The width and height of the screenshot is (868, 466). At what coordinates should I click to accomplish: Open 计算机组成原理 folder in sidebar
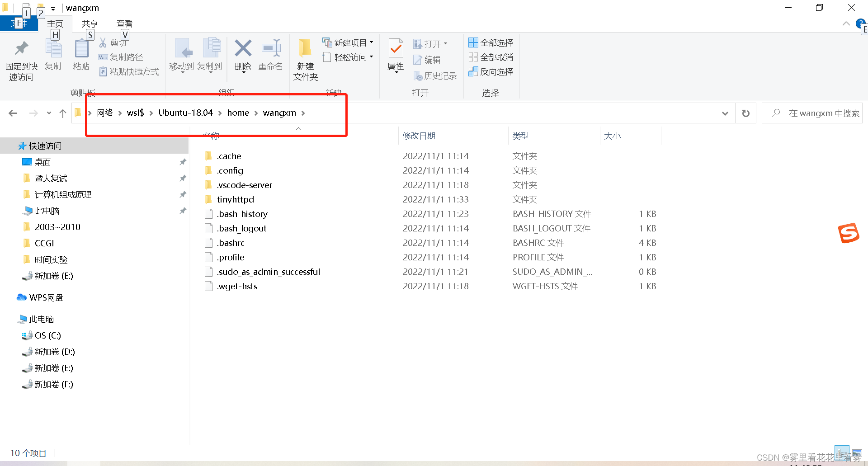(63, 194)
